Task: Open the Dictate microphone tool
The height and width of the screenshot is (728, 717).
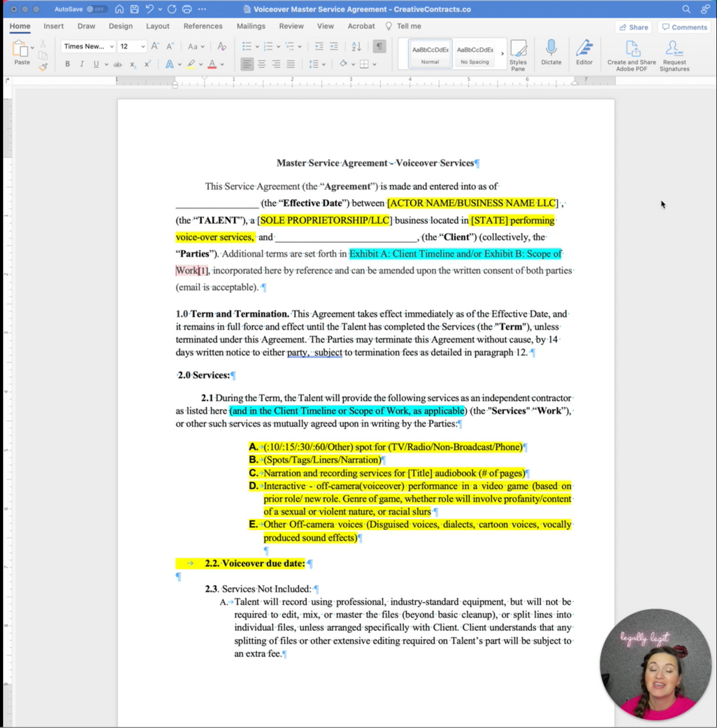Action: coord(551,52)
